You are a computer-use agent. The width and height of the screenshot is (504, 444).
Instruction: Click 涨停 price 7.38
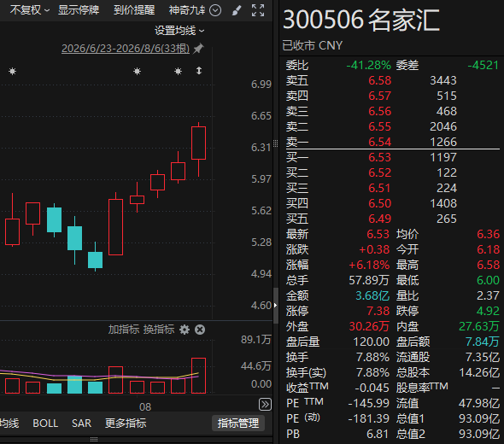point(378,311)
